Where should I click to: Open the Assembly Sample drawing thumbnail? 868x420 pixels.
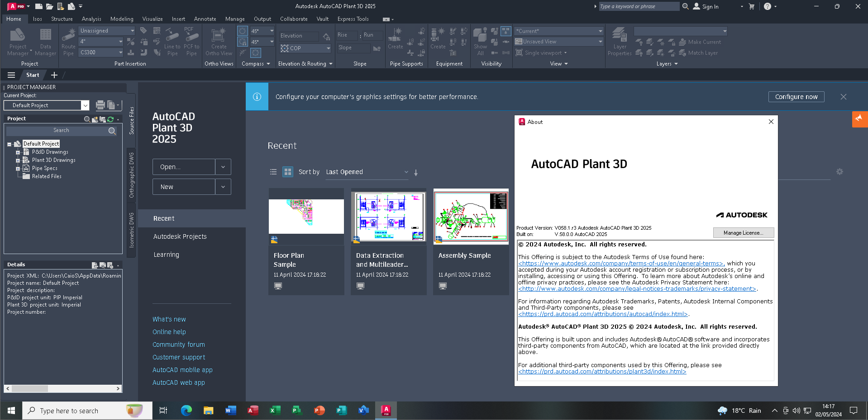tap(471, 217)
